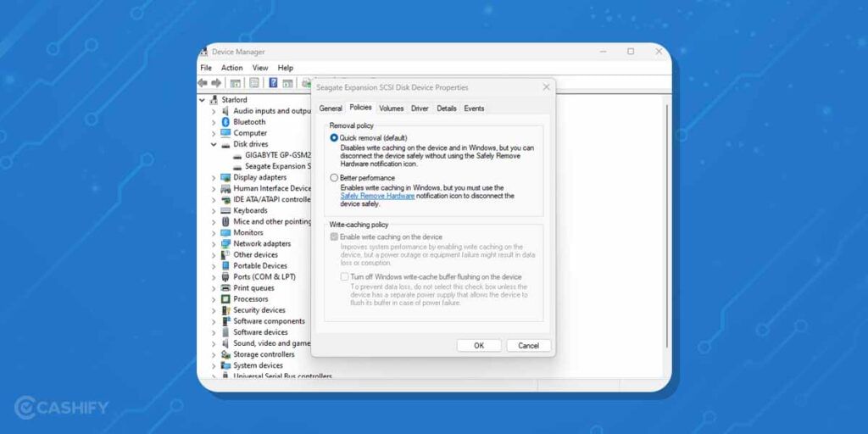868x434 pixels.
Task: Expand the Display adapters category
Action: (x=214, y=178)
